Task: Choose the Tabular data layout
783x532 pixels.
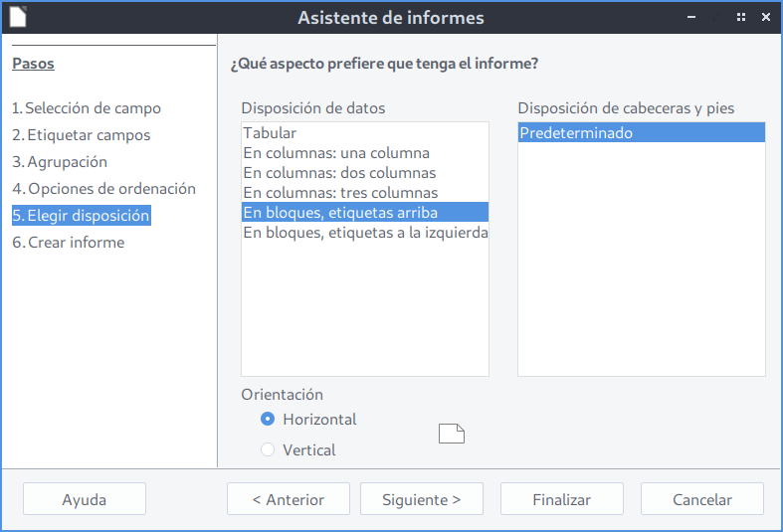Action: pos(270,133)
